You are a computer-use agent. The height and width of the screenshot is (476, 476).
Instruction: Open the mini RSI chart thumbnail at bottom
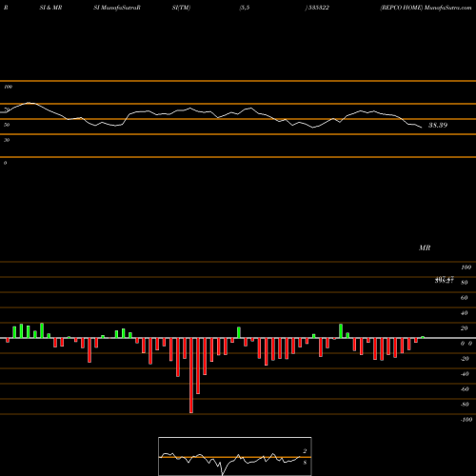(x=235, y=456)
